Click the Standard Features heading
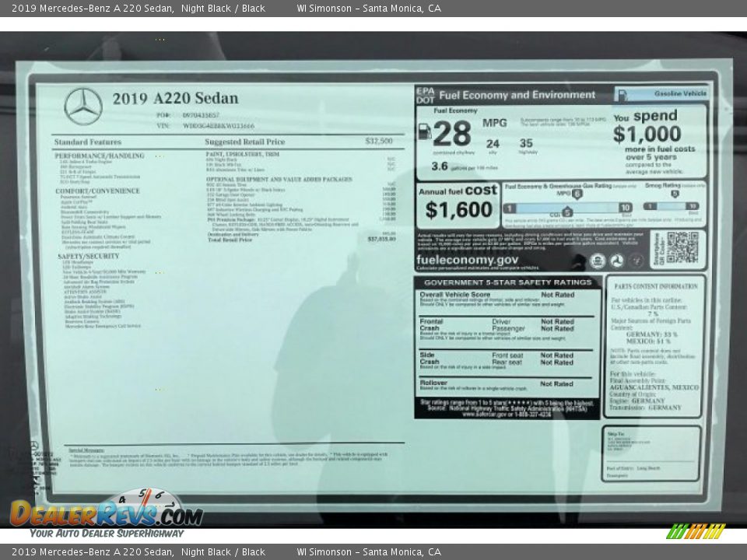747x560 pixels. pos(87,142)
